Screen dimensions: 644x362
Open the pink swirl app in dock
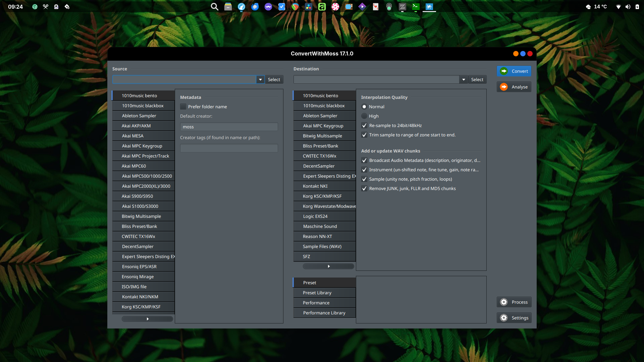335,7
